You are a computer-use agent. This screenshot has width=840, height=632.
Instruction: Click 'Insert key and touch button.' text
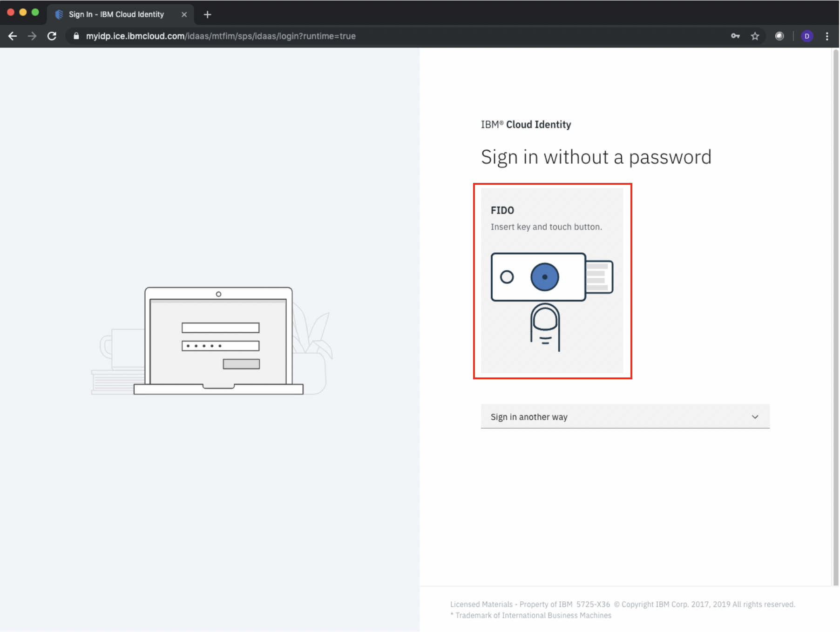point(546,227)
